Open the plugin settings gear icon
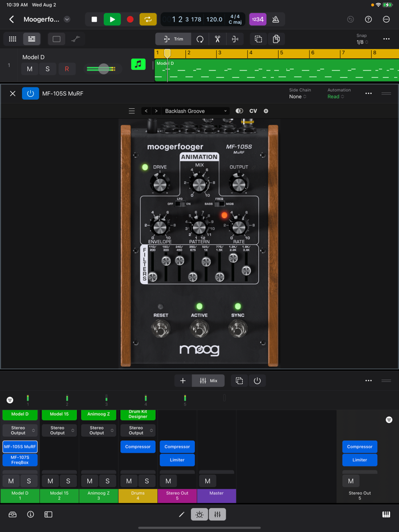The width and height of the screenshot is (399, 532). click(x=266, y=111)
